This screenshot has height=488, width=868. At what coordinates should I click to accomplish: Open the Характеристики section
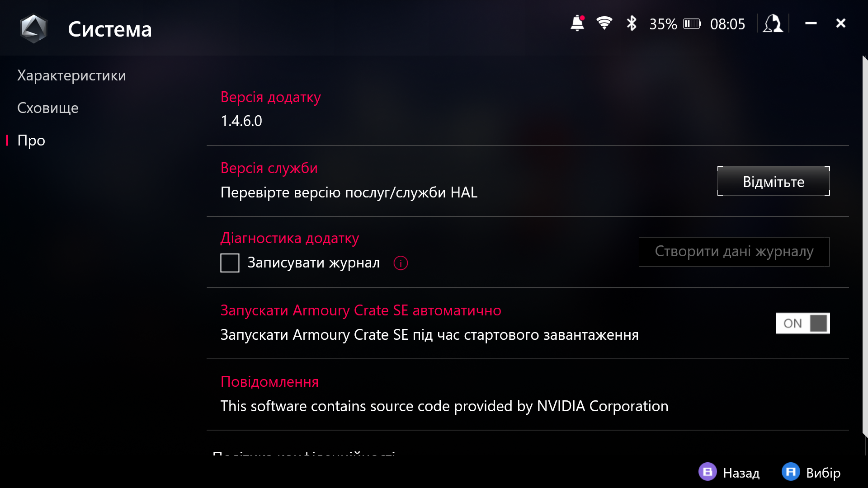[x=71, y=75]
